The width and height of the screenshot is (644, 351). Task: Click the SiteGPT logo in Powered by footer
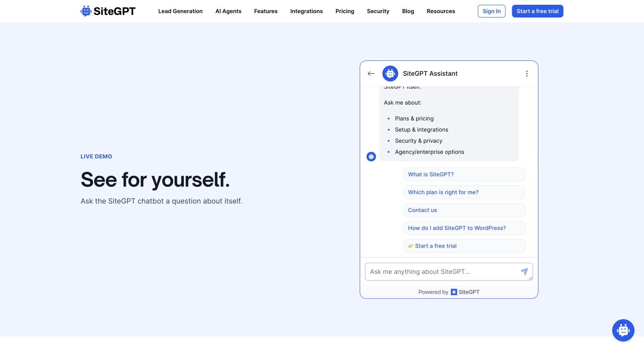(454, 292)
